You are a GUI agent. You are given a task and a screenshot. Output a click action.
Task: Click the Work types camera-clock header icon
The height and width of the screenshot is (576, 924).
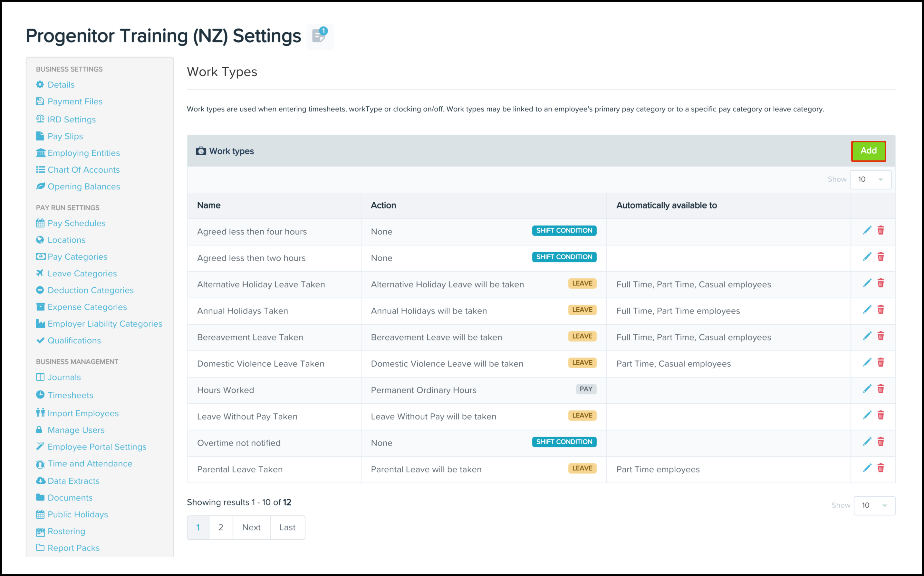coord(201,151)
